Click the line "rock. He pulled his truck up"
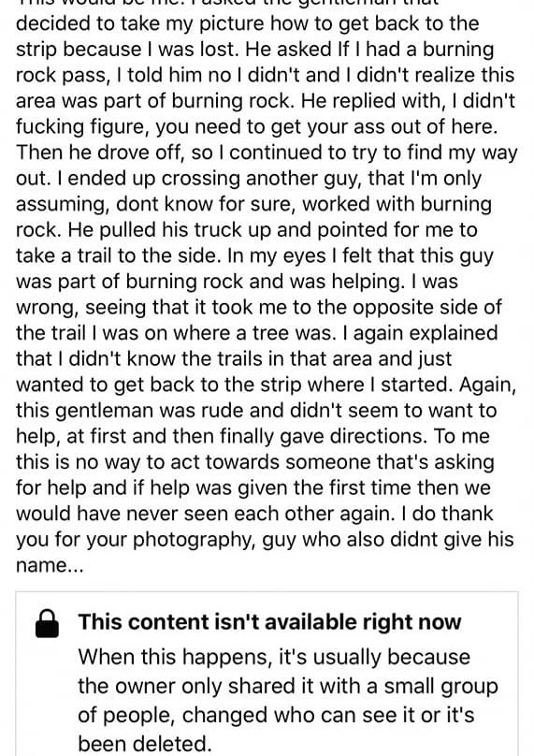534x756 pixels. (246, 229)
